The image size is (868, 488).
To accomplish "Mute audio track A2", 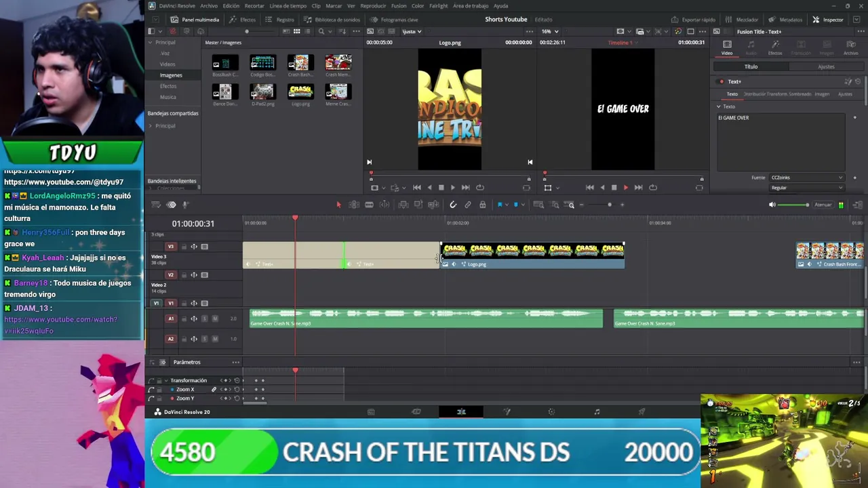I will pos(215,339).
